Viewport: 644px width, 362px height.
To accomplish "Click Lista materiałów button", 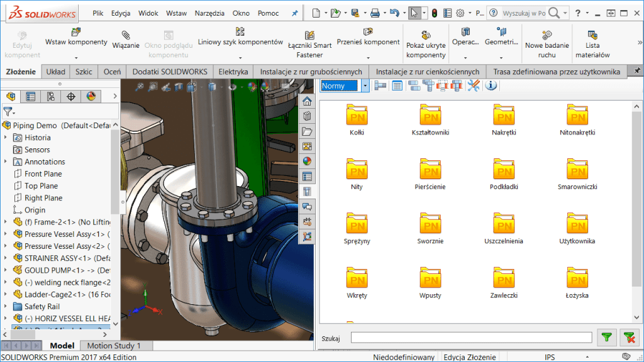I will pos(592,45).
